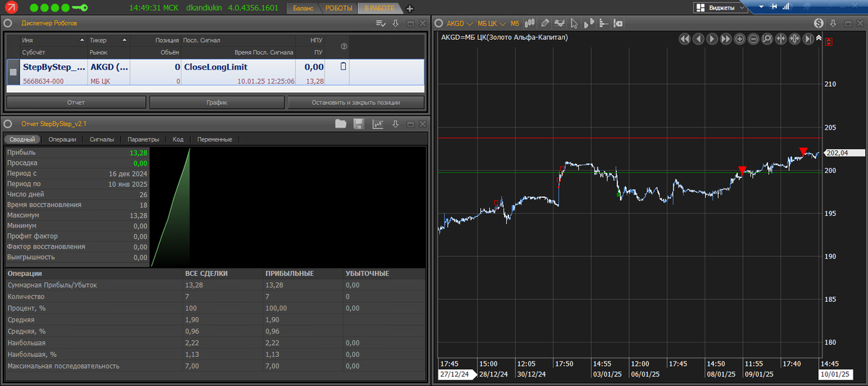Fast-forward chart with double-right arrows

tap(726, 39)
